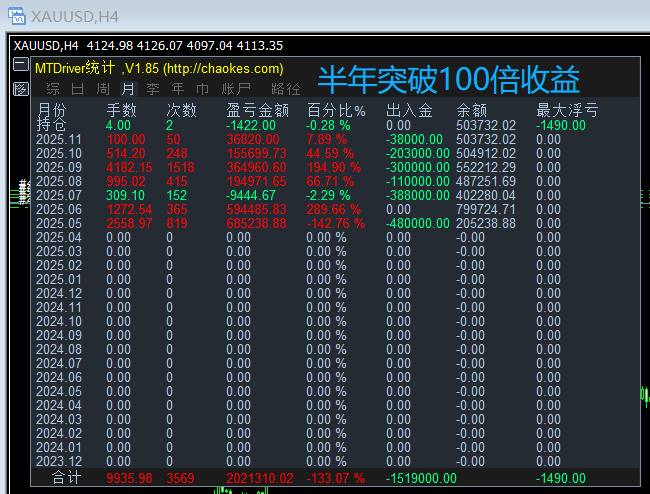Viewport: 650px width, 494px height.
Task: Click the 2024.12 month row label
Action: pos(59,293)
